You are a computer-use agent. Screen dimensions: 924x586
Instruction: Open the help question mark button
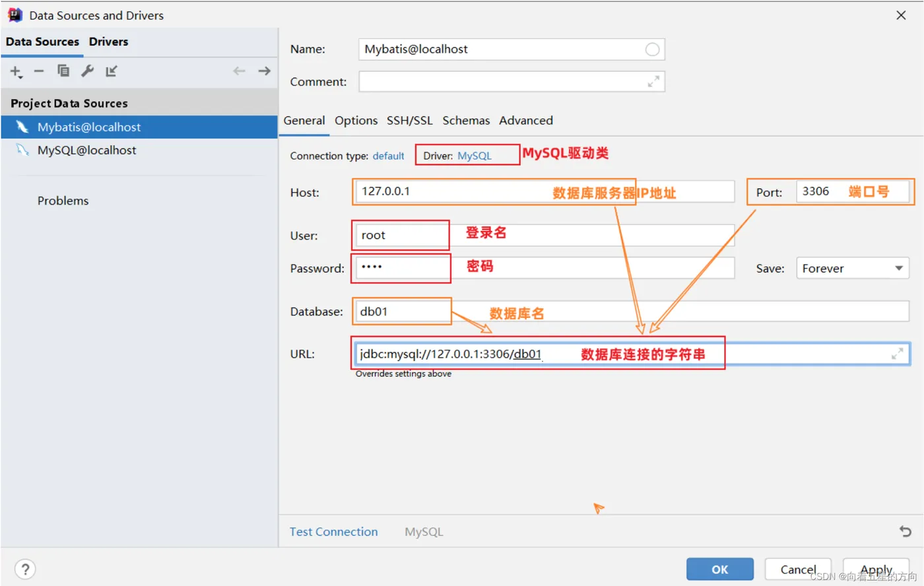[25, 569]
